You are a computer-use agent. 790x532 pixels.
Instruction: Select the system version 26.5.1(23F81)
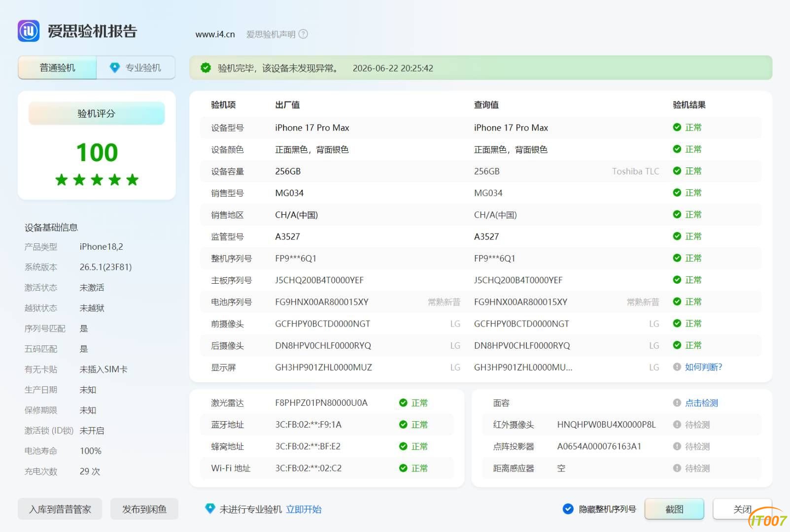tap(106, 267)
